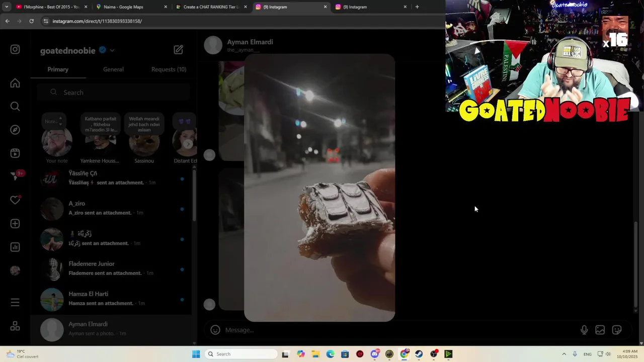Image resolution: width=644 pixels, height=362 pixels.
Task: Click the browser address bar URL
Action: pos(97,21)
